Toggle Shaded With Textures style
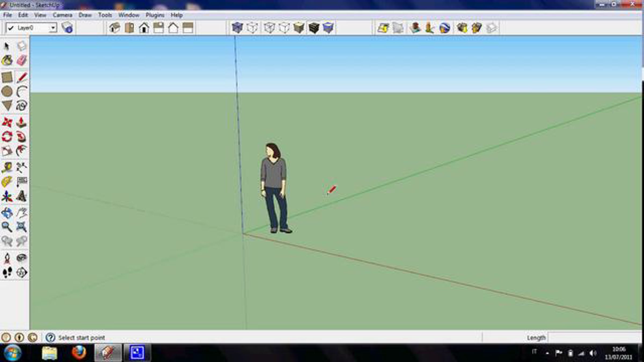The height and width of the screenshot is (362, 644). pyautogui.click(x=314, y=28)
